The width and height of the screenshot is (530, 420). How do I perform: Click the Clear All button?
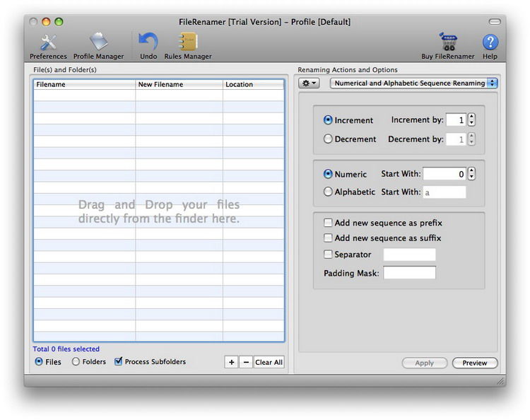tap(269, 362)
